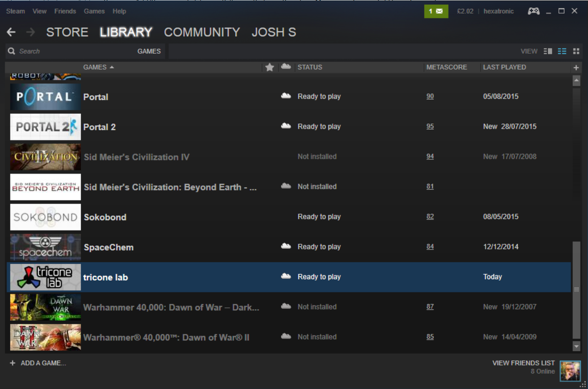Open the hexatronic account dropdown
588x389 pixels.
click(498, 11)
